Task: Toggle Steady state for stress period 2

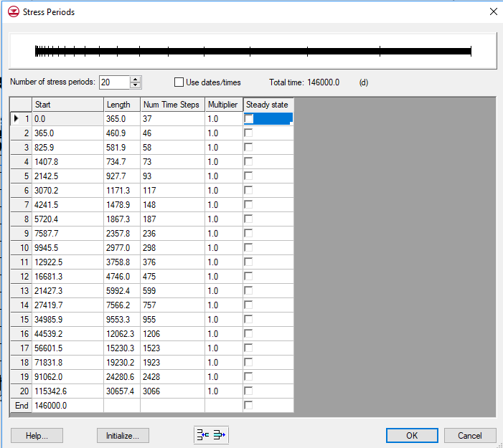Action: point(248,133)
